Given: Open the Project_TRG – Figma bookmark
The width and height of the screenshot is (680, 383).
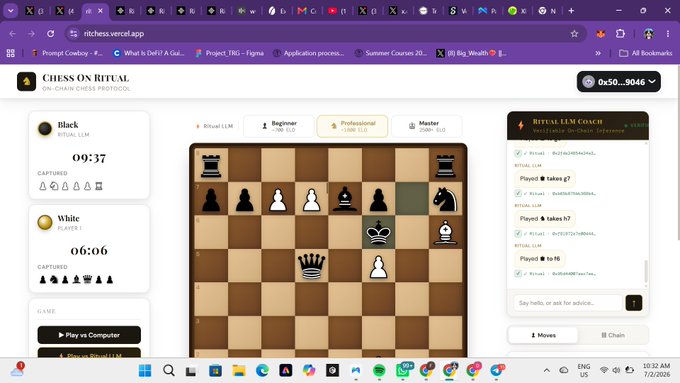Looking at the screenshot, I should tap(229, 53).
